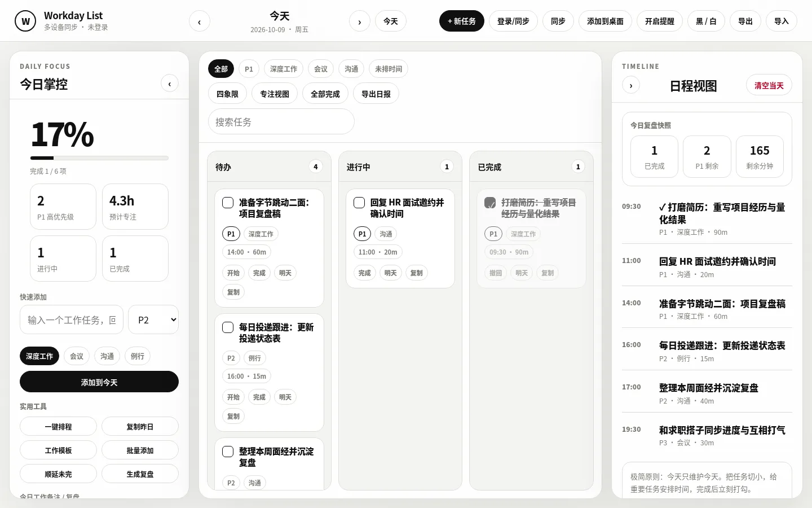Check the 每日投递跟进 task checkbox

point(228,327)
